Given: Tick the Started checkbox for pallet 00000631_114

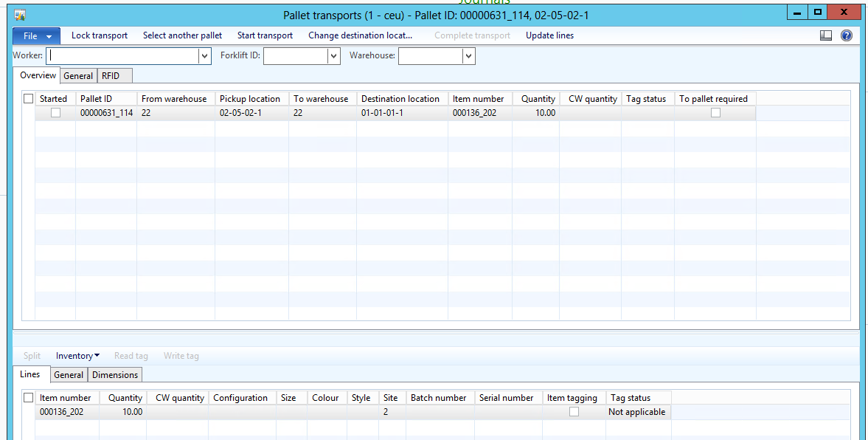Looking at the screenshot, I should coord(55,113).
